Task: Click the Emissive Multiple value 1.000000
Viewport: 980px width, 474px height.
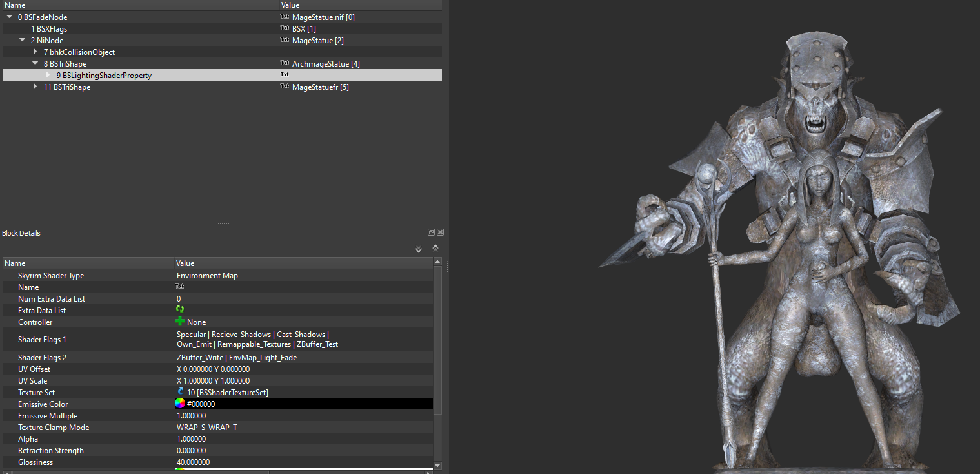Action: tap(192, 416)
